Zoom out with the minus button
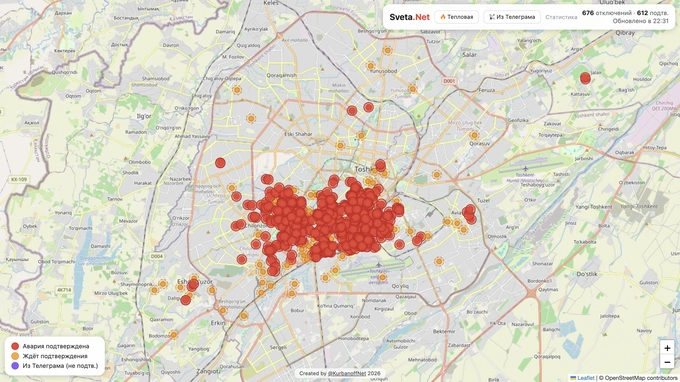The height and width of the screenshot is (382, 680). coord(667,362)
